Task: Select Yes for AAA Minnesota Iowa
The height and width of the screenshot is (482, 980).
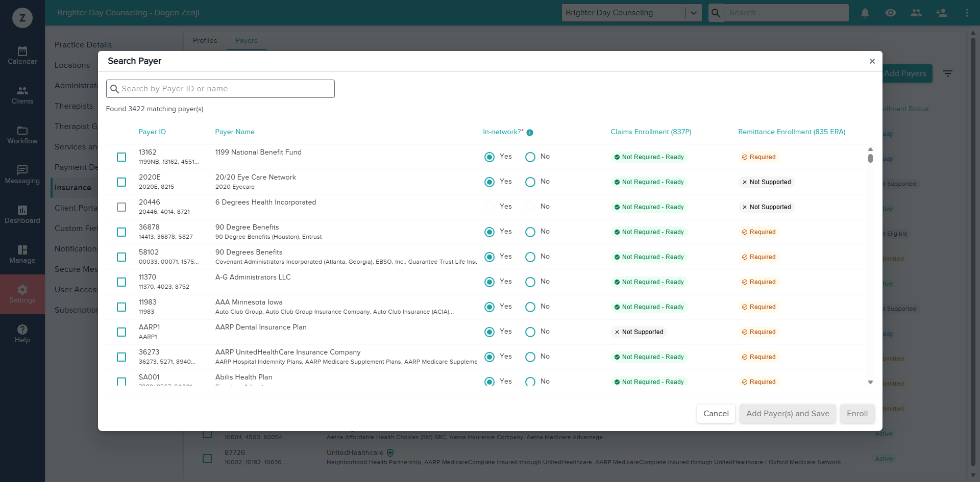Action: 489,307
